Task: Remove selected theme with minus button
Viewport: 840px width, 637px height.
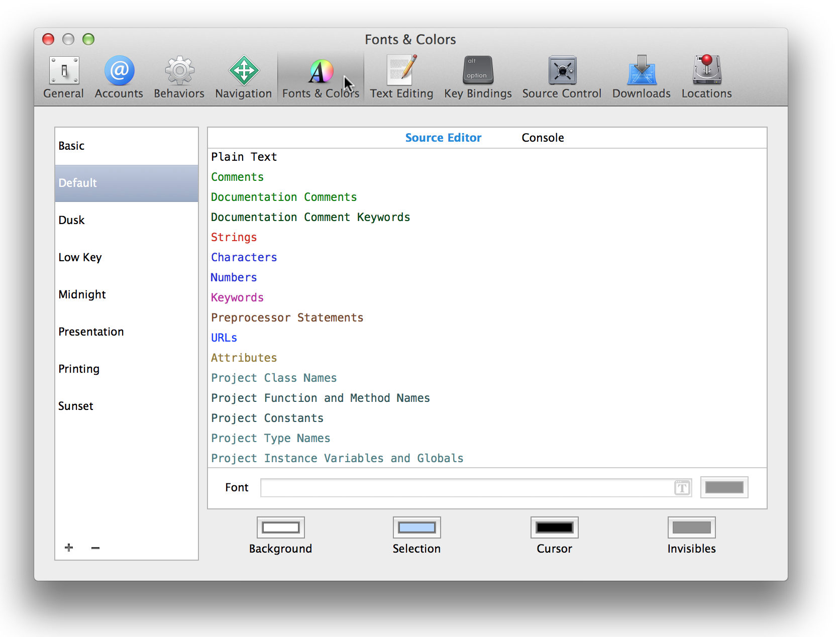Action: point(95,548)
